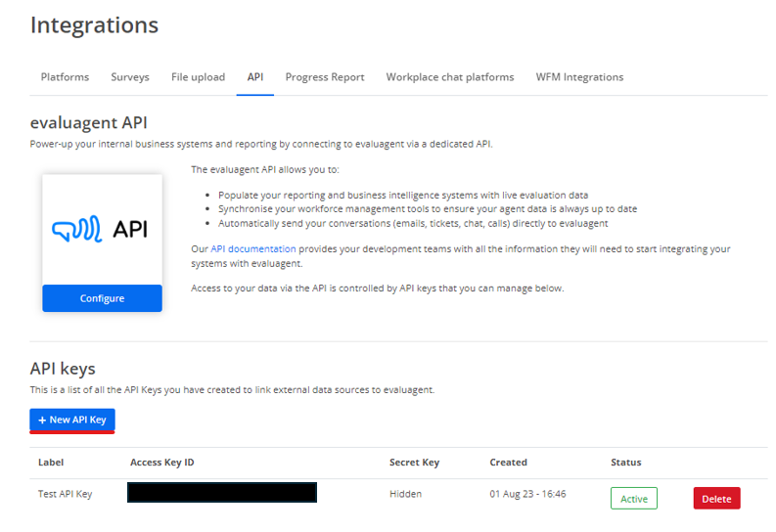
Task: Go to the File upload tab
Action: (x=198, y=77)
